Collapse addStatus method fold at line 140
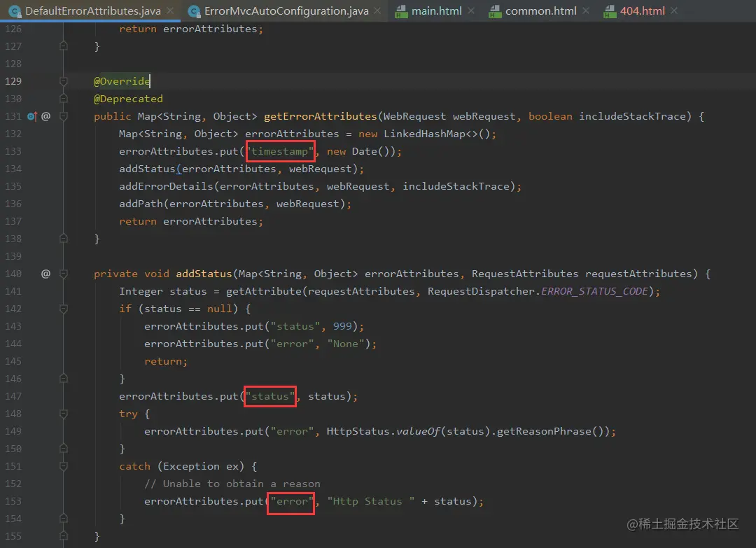This screenshot has width=756, height=548. [x=63, y=274]
